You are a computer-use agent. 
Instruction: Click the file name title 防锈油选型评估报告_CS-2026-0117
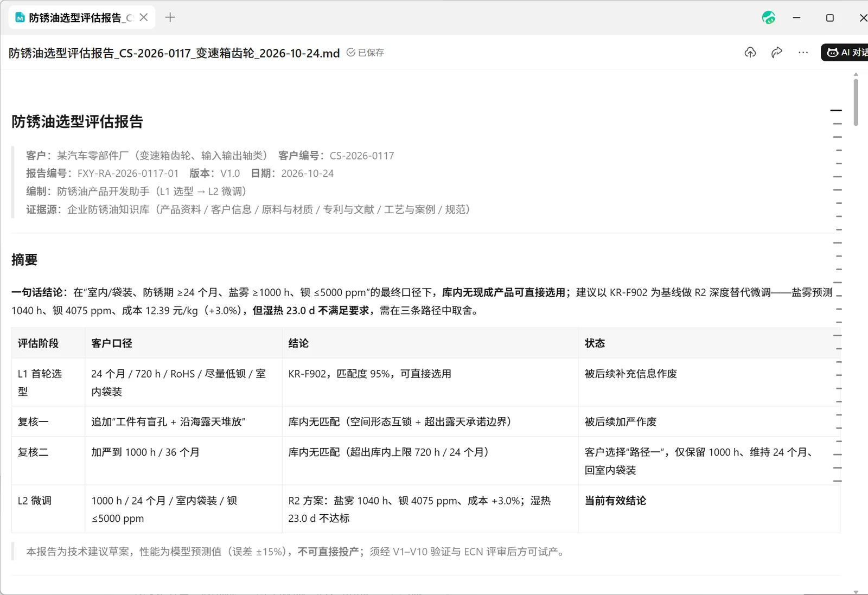tap(174, 53)
